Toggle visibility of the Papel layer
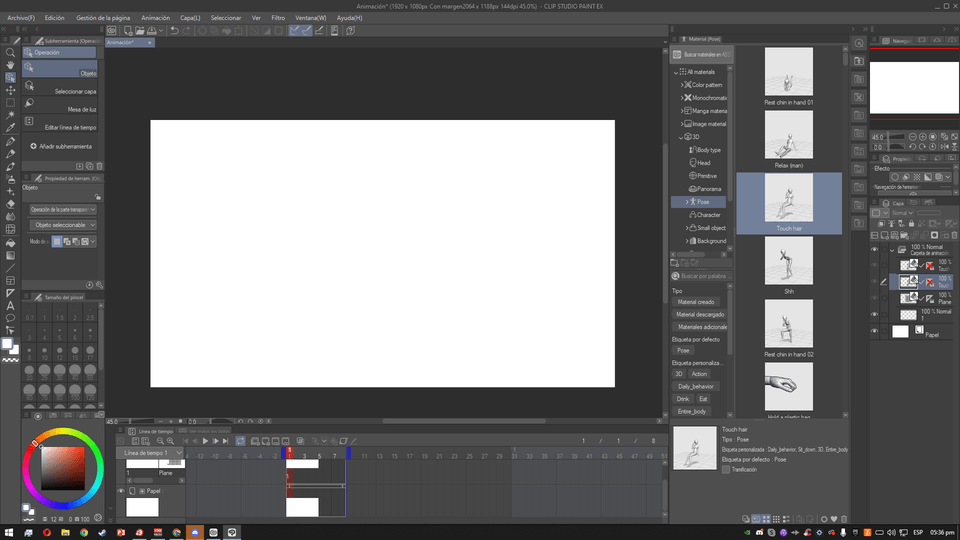The height and width of the screenshot is (540, 960). pos(874,331)
